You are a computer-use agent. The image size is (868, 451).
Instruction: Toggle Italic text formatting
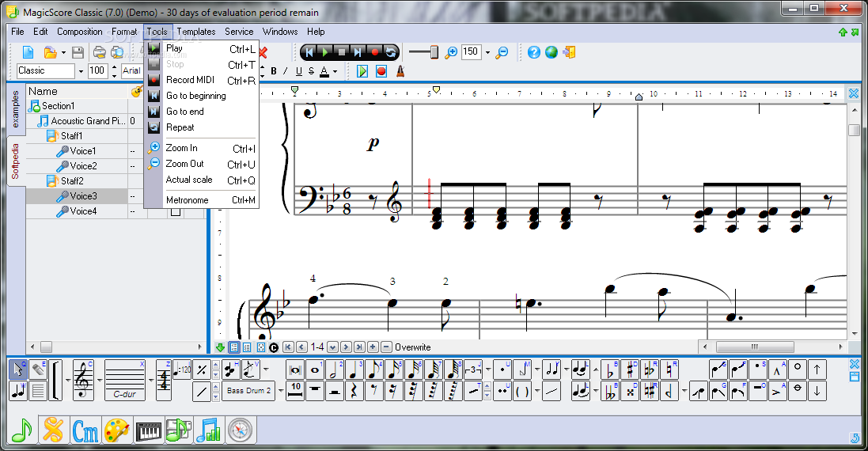[x=286, y=71]
